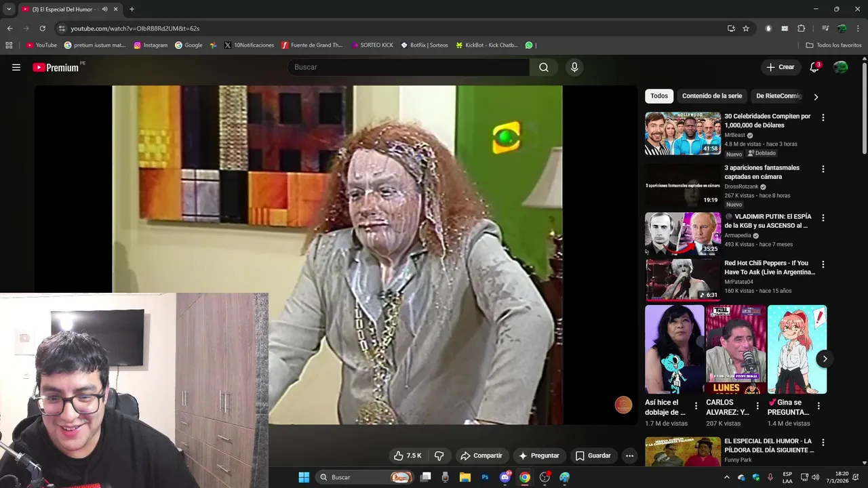
Task: Open options for Vladimir Putin video
Action: pos(823,218)
